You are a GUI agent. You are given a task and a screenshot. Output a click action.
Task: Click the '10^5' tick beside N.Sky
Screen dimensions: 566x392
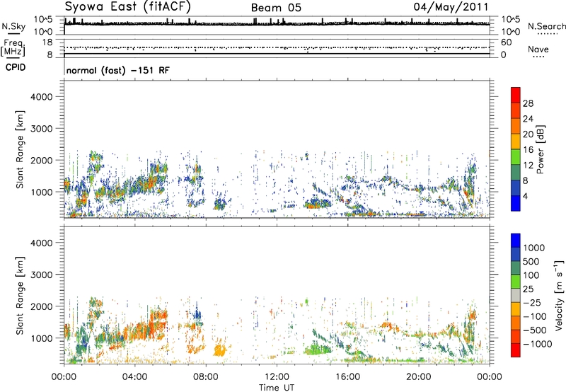click(43, 20)
